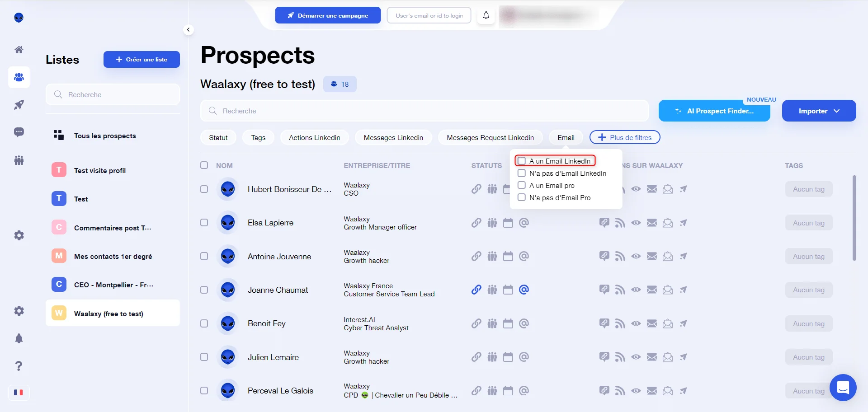Image resolution: width=868 pixels, height=412 pixels.
Task: Open the Messages Request Linkedin filter
Action: (491, 137)
